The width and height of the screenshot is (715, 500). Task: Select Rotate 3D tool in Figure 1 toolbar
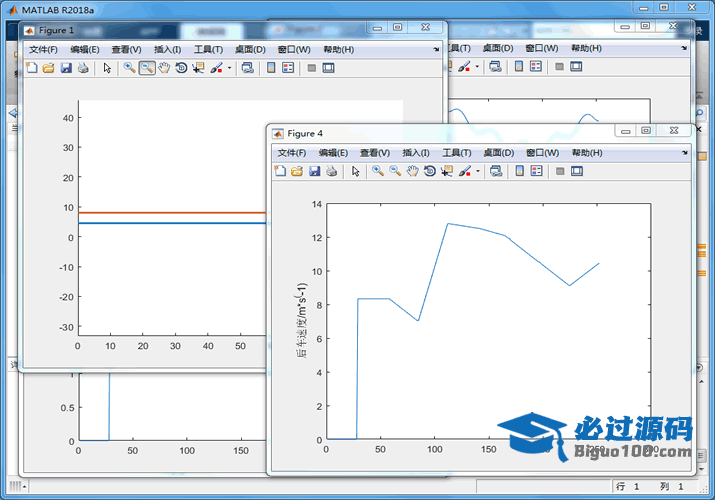181,68
